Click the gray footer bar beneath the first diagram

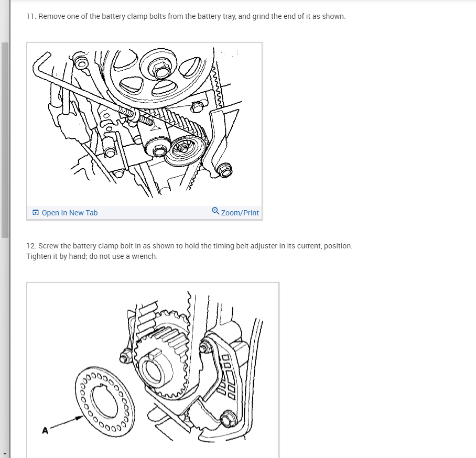[x=145, y=212]
